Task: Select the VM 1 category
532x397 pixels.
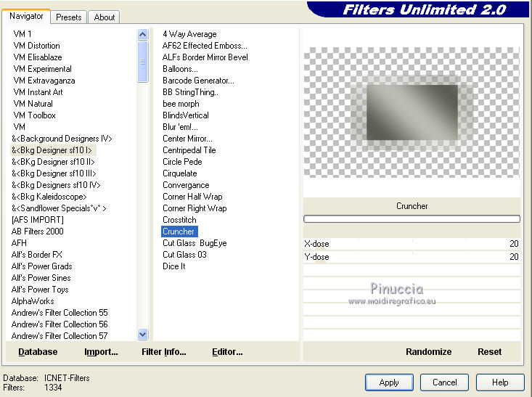Action: 22,34
